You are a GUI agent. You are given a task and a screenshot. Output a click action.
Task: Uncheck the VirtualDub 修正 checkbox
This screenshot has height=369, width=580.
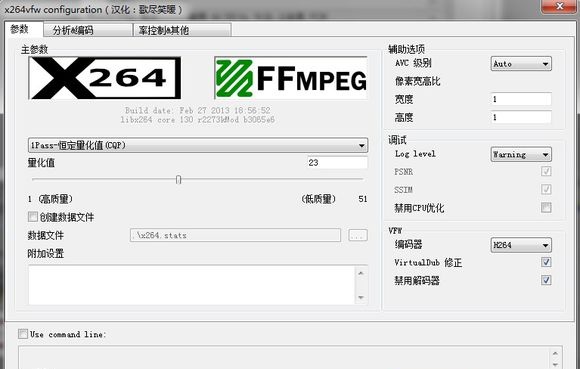click(546, 262)
